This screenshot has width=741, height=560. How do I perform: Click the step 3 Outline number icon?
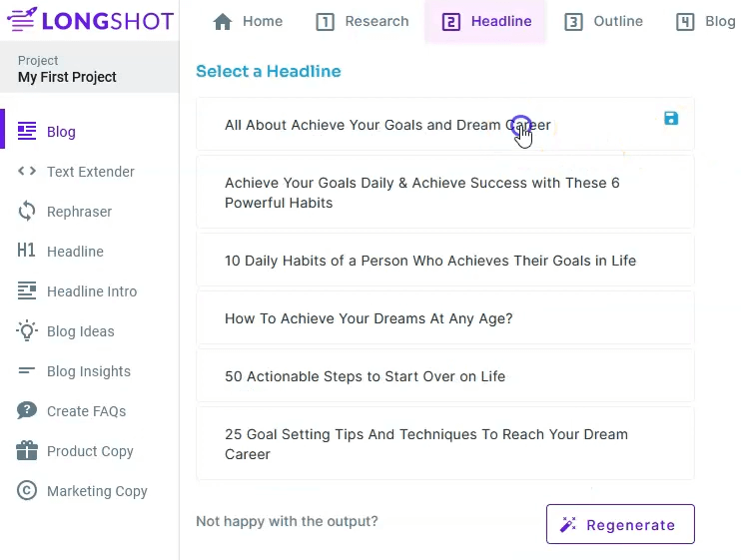point(573,22)
